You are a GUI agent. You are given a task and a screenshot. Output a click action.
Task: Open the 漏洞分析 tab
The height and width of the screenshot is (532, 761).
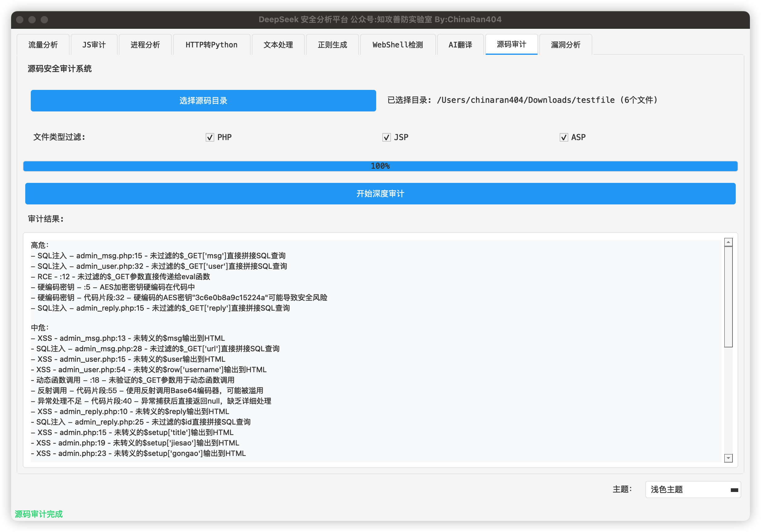coord(566,45)
